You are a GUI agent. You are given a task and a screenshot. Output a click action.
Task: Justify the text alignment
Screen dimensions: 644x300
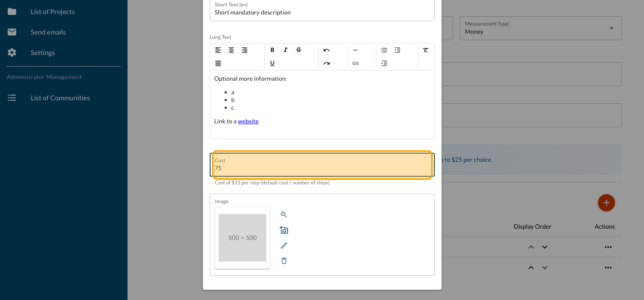(x=218, y=63)
